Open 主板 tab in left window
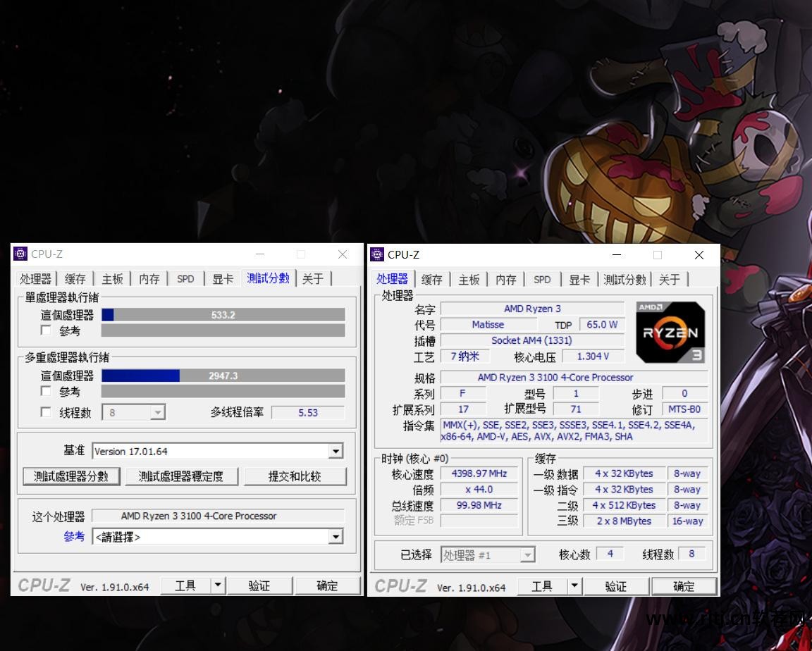Screen dimensions: 812x651 [112, 279]
